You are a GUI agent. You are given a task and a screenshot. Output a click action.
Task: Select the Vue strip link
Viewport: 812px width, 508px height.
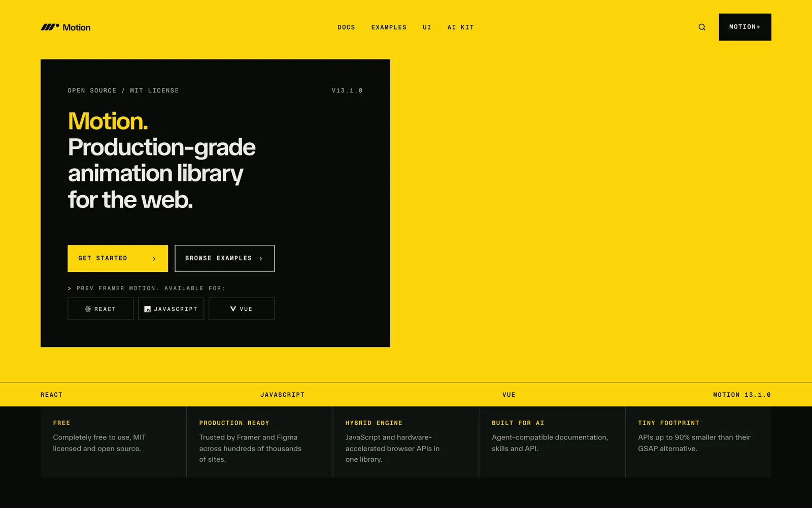tap(509, 395)
